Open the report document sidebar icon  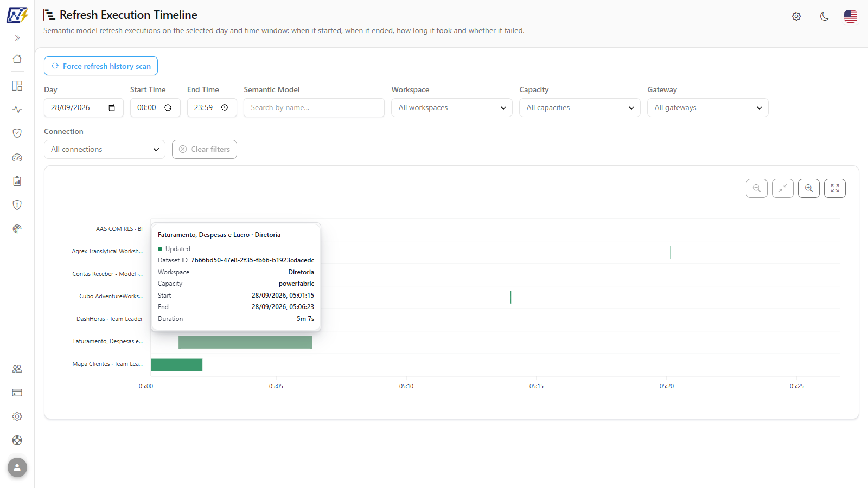17,181
